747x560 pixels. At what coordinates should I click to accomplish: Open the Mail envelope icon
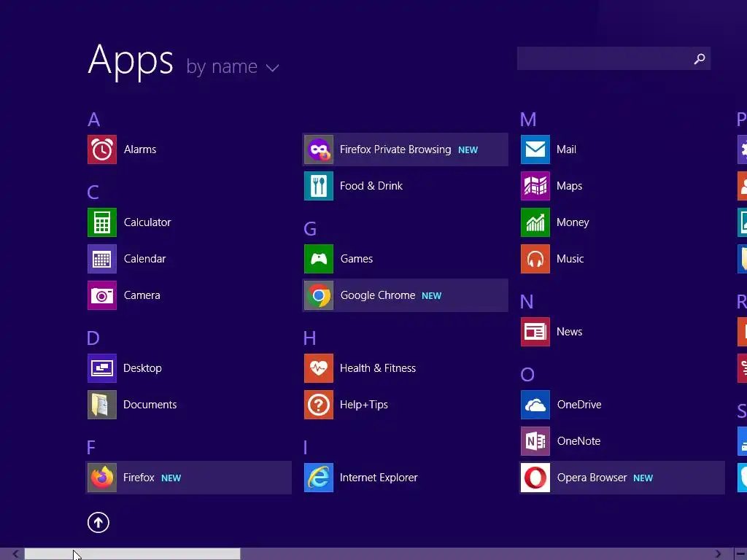pos(535,149)
